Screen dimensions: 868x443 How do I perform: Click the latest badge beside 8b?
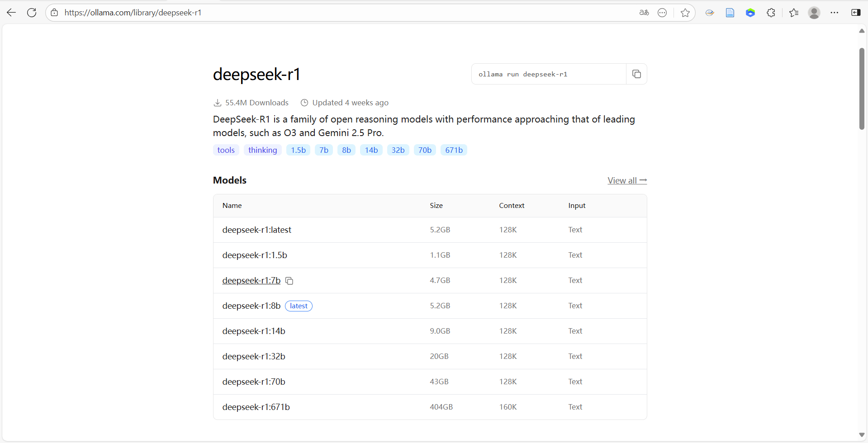299,306
